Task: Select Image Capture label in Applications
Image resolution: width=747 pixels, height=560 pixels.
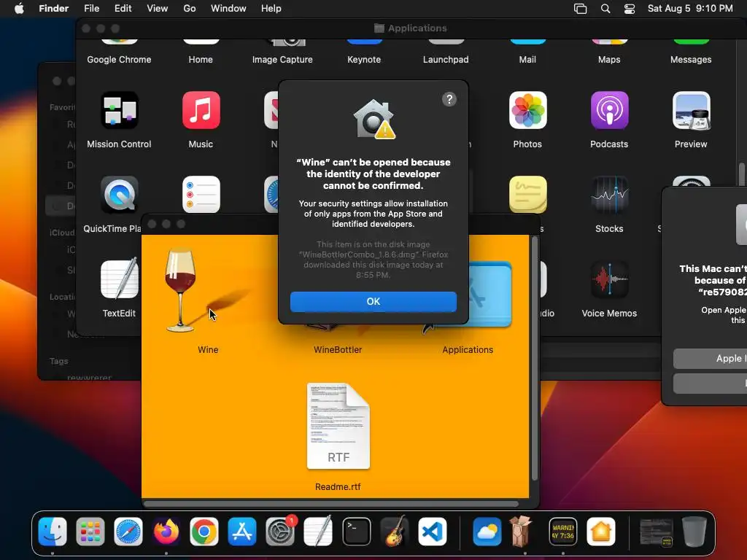Action: 282,60
